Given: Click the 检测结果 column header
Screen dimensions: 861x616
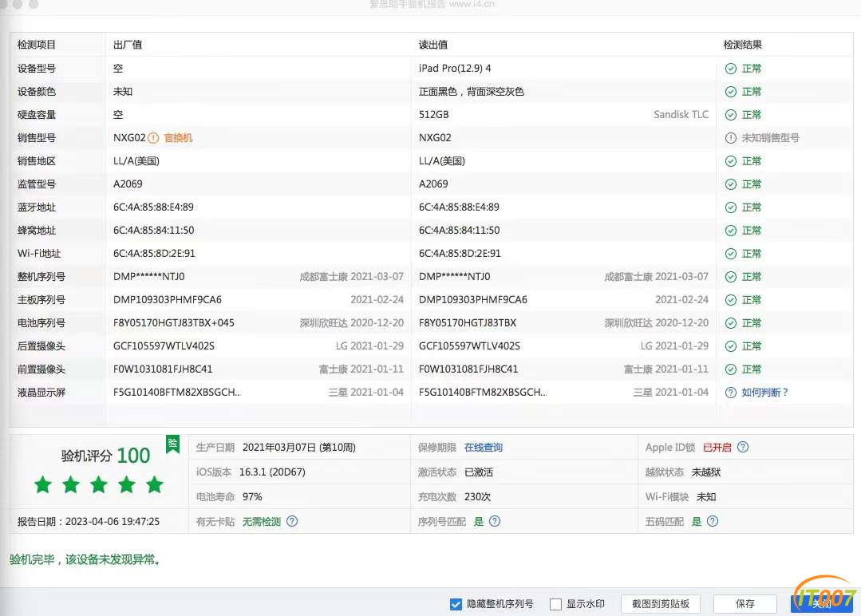Looking at the screenshot, I should [x=742, y=45].
